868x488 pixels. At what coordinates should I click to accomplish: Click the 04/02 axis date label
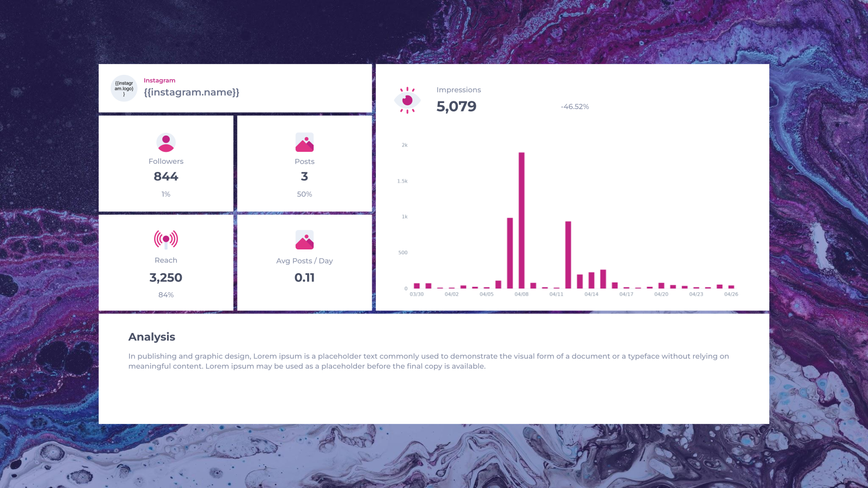coord(451,294)
